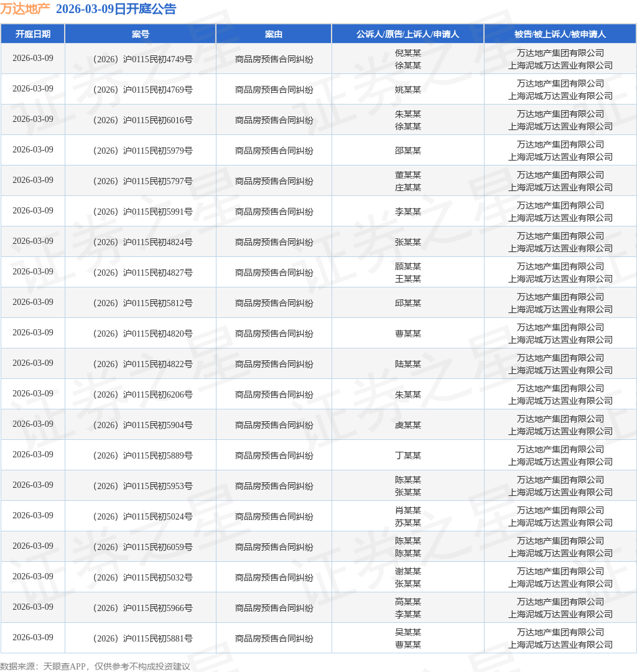Click 商品房预售合同纠纷 in case 4749 row
Image resolution: width=637 pixels, height=672 pixels.
(274, 59)
